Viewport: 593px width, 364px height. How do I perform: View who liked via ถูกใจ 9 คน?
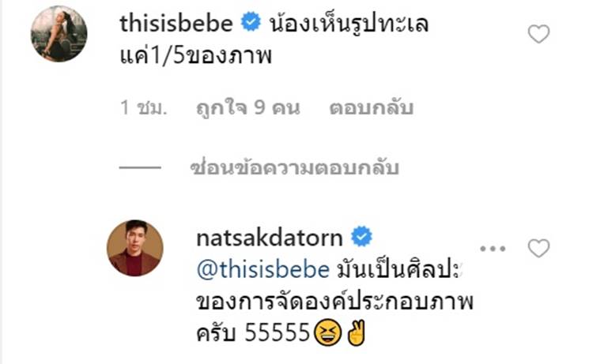(x=247, y=107)
